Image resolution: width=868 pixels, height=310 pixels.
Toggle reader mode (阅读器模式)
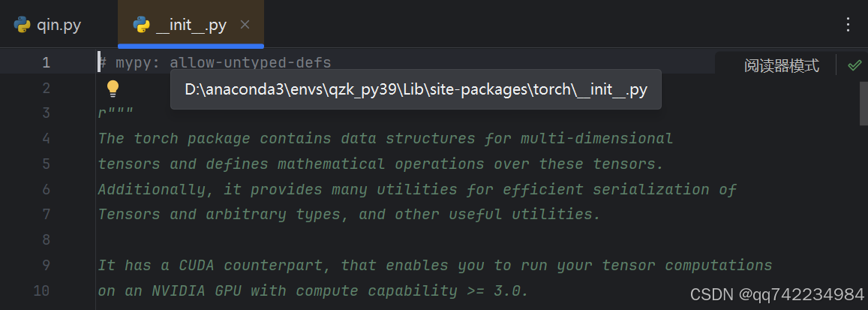781,65
